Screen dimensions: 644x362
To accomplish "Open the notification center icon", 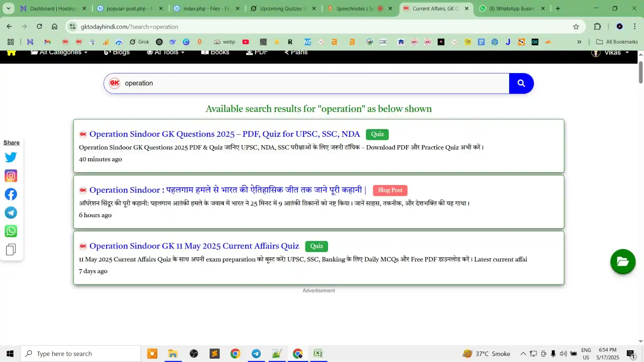I will click(631, 354).
